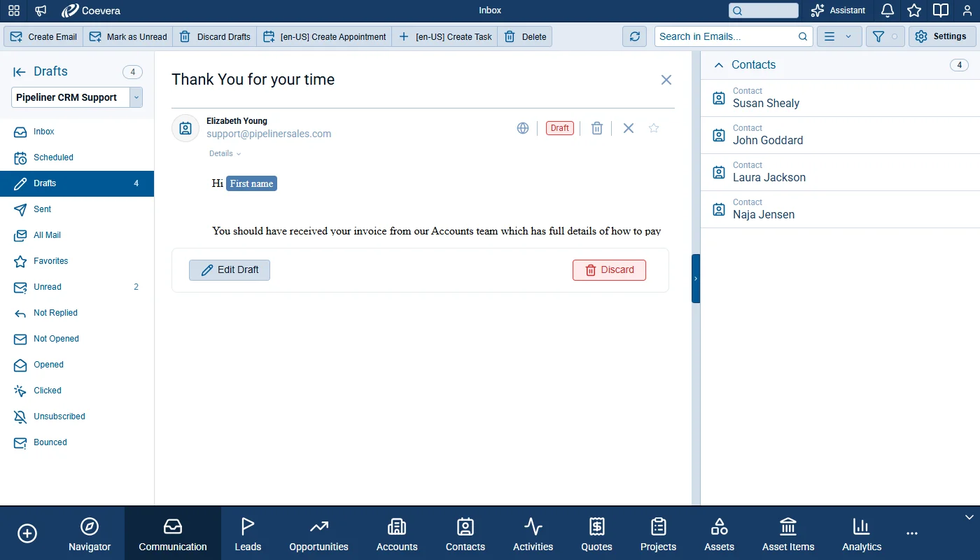Click the trash icon beside Draft badge
This screenshot has width=980, height=560.
pyautogui.click(x=596, y=128)
